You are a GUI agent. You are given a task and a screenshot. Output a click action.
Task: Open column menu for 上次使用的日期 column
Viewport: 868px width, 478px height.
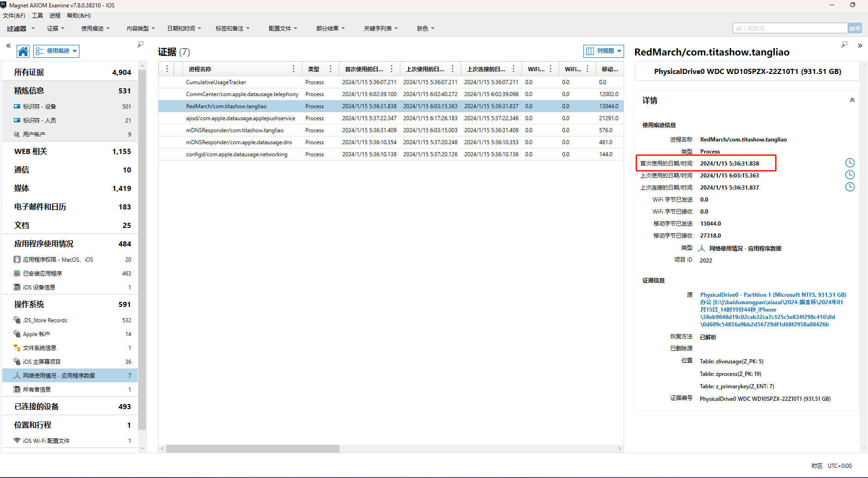tap(452, 69)
